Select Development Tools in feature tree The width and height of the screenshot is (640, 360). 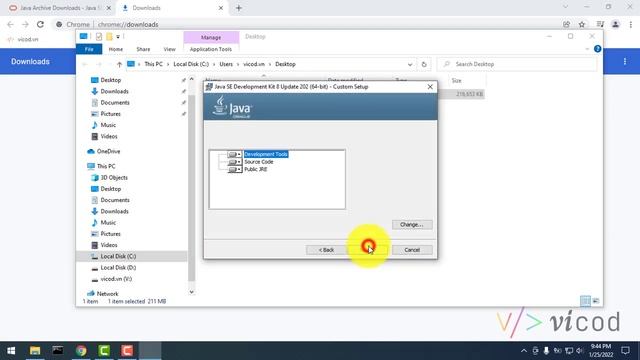(x=266, y=154)
